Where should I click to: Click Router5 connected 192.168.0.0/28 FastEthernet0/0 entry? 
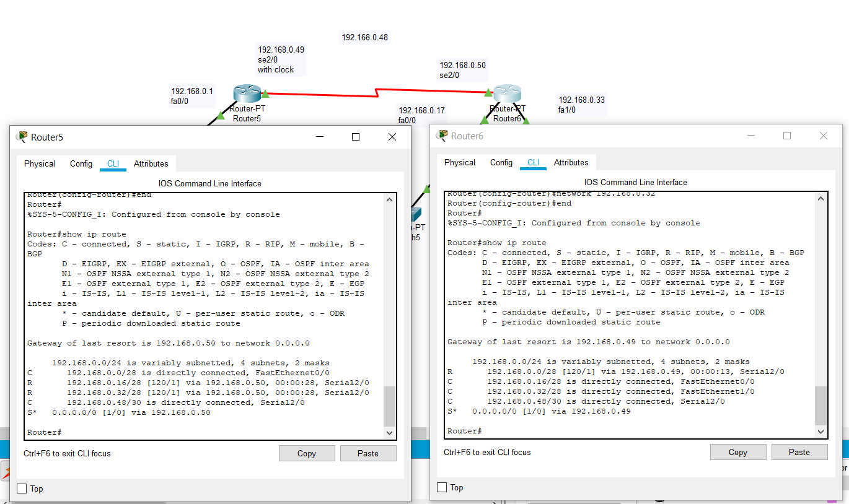178,373
